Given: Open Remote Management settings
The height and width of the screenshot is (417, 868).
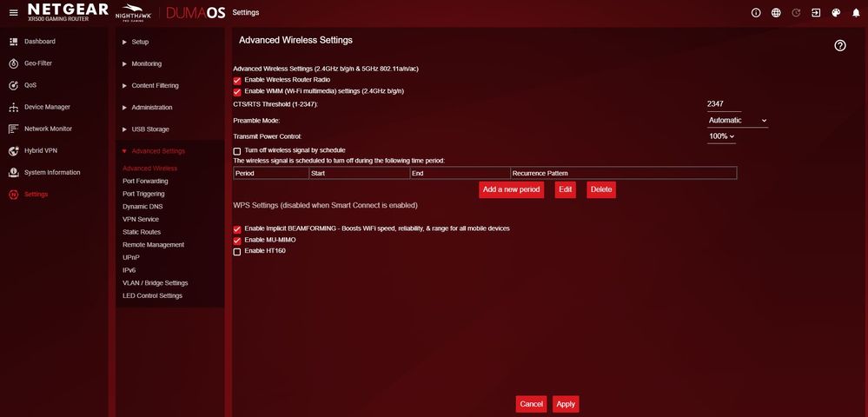Looking at the screenshot, I should pos(153,245).
